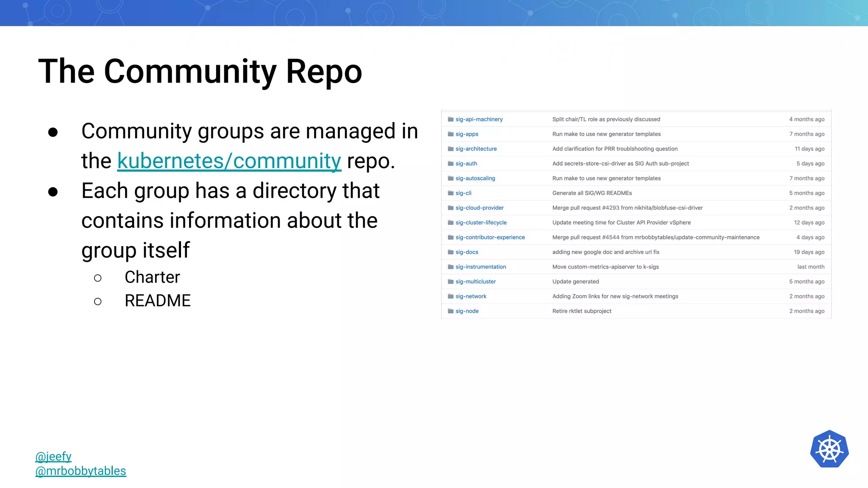Click commit 'Merge pull request #4293 from nikhita/blobfuse-csi-driver'
This screenshot has width=868, height=488.
(x=627, y=208)
